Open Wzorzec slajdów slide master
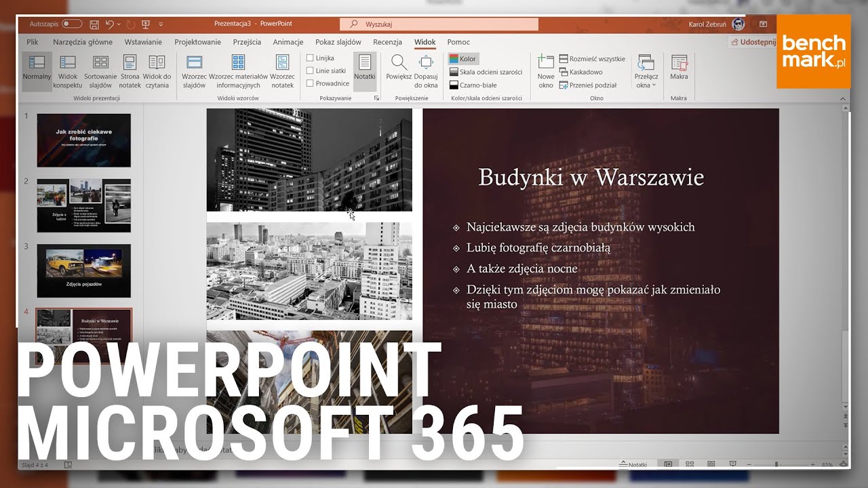Viewport: 868px width, 488px height. pos(194,71)
